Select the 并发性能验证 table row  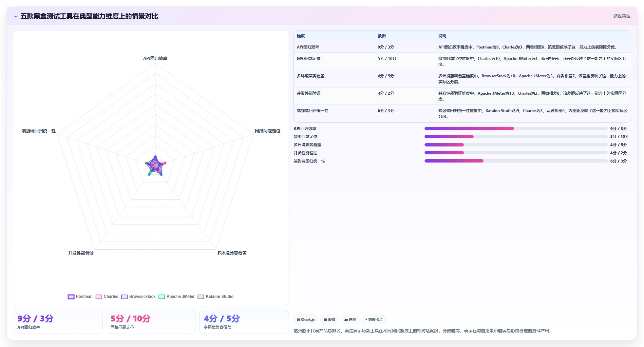tap(462, 96)
